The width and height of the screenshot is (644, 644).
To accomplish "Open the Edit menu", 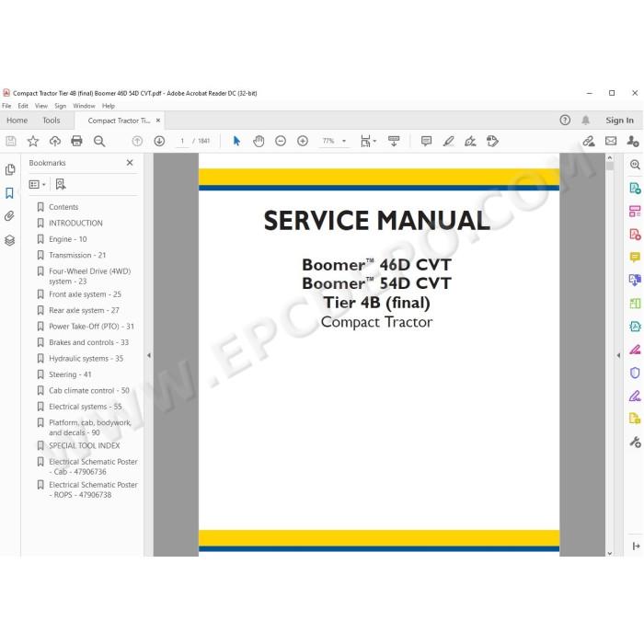I will coord(23,106).
